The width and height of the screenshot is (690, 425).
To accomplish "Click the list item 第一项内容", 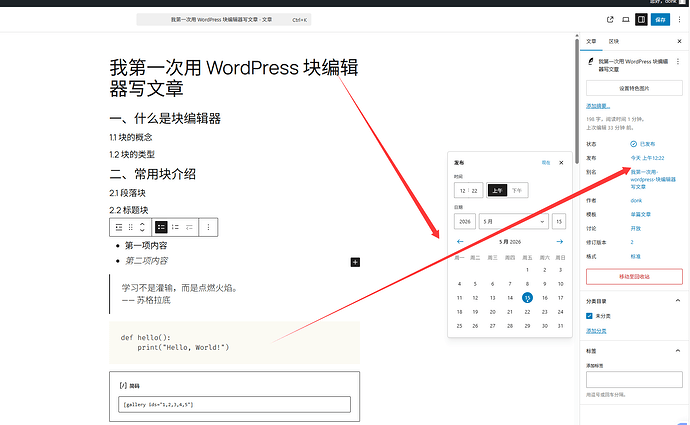I will [146, 245].
